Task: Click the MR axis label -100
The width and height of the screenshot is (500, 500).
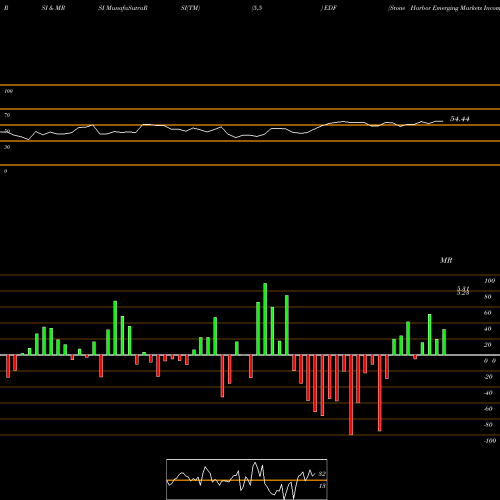Action: click(490, 441)
